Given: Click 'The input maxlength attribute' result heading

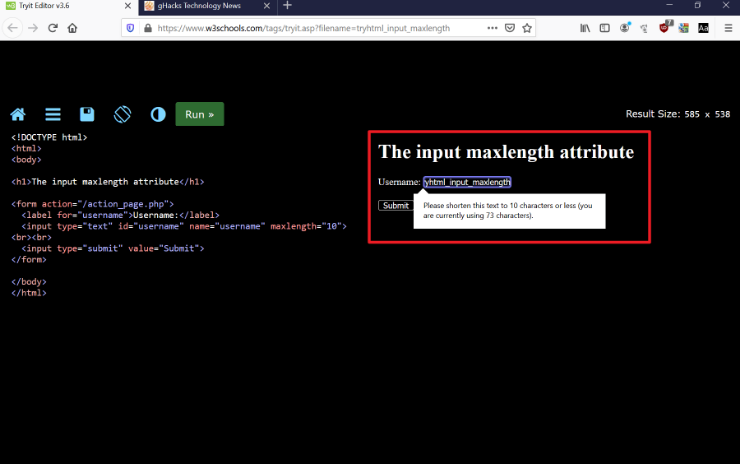Looking at the screenshot, I should [506, 152].
